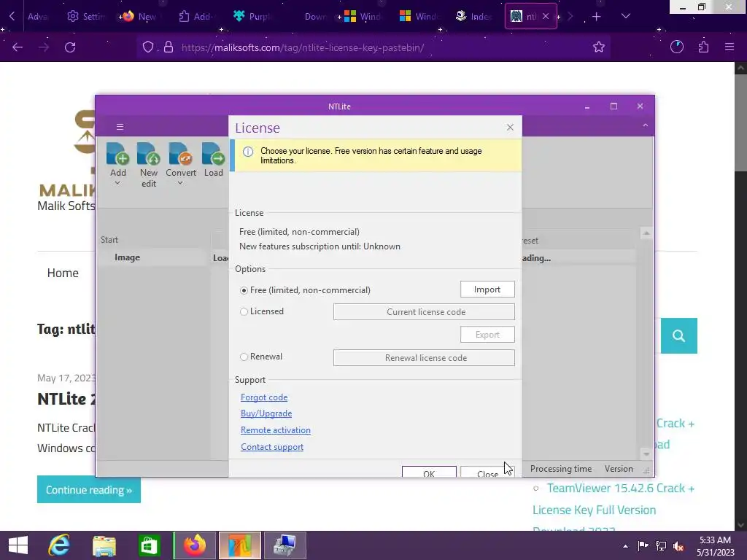Reload the Firefox page
Viewport: 747px width, 560px height.
coord(70,47)
